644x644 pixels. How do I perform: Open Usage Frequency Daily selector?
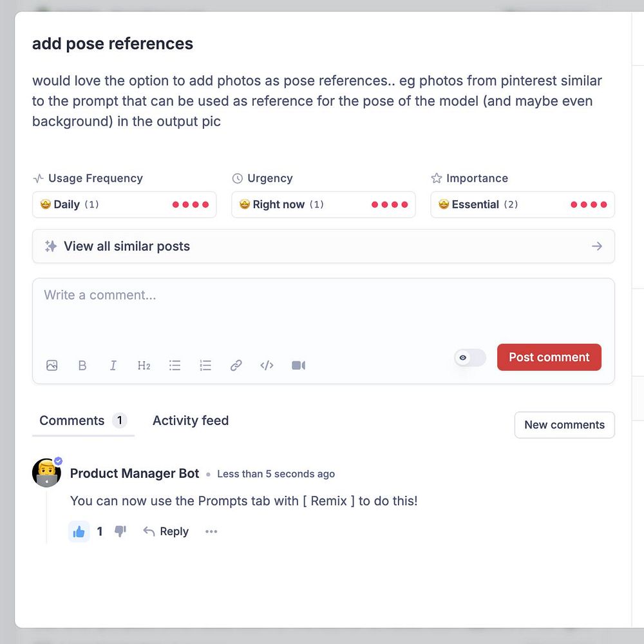(124, 205)
